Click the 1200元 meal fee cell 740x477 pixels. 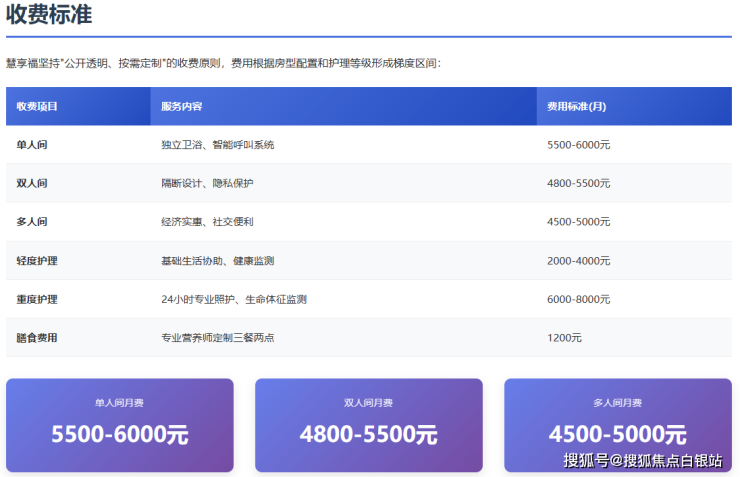(x=564, y=338)
